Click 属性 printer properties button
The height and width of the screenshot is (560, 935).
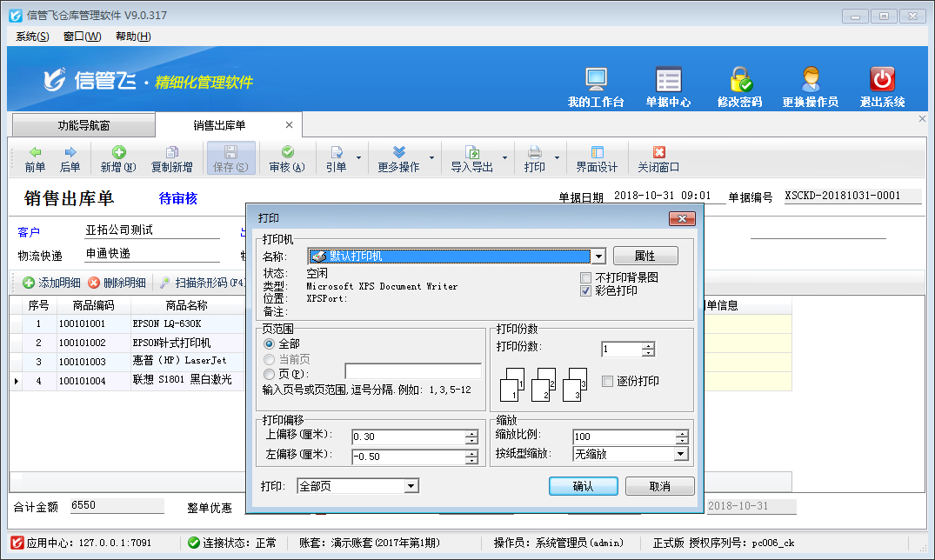point(644,256)
